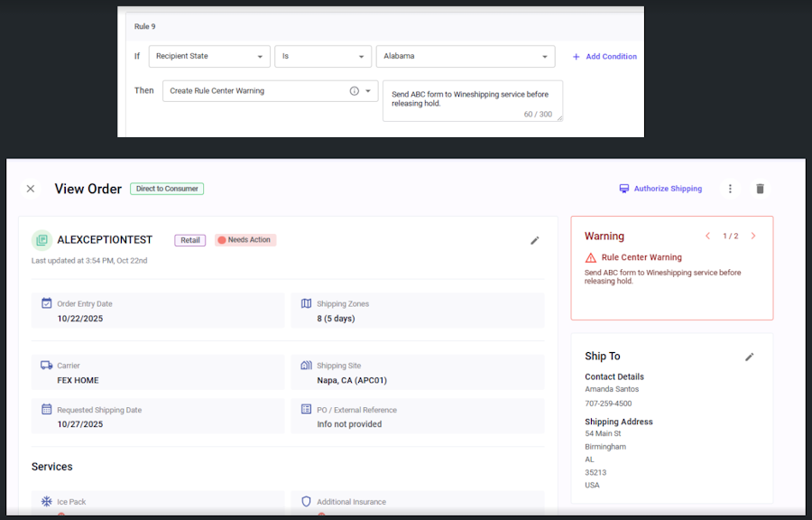Screen dimensions: 812x520
Task: Go to next warning arrow
Action: coord(753,237)
